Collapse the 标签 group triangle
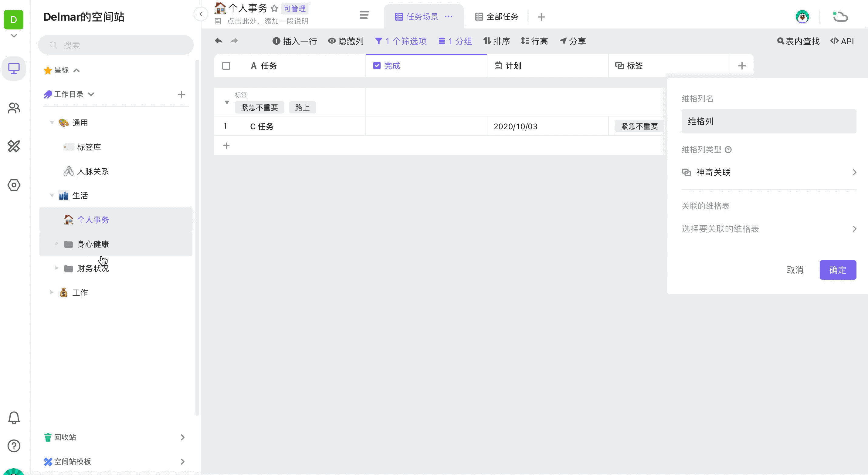The width and height of the screenshot is (868, 475). [x=227, y=102]
